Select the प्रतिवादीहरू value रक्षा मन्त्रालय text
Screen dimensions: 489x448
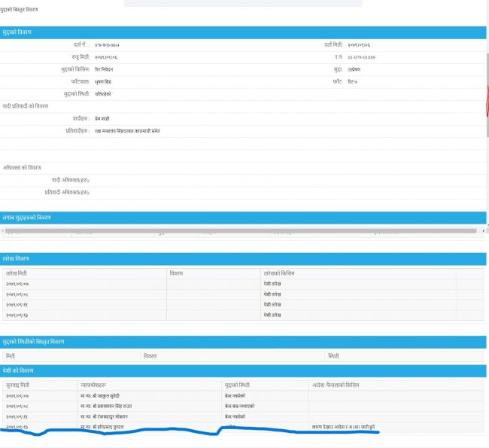127,130
